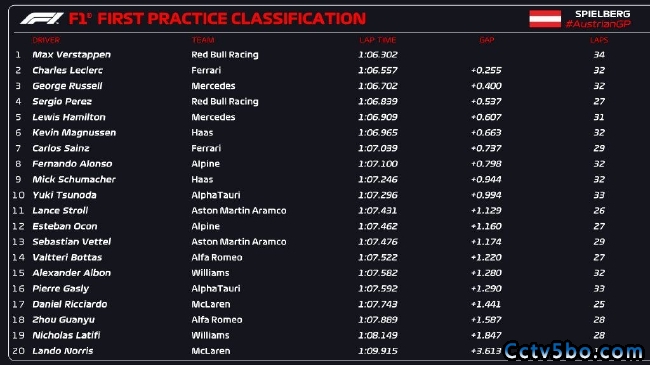Click the GAP column header
The image size is (650, 365).
(486, 40)
